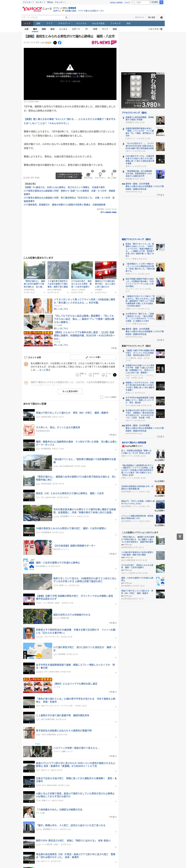The image size is (186, 868).
Task: Open マイページ link
Action: (139, 18)
